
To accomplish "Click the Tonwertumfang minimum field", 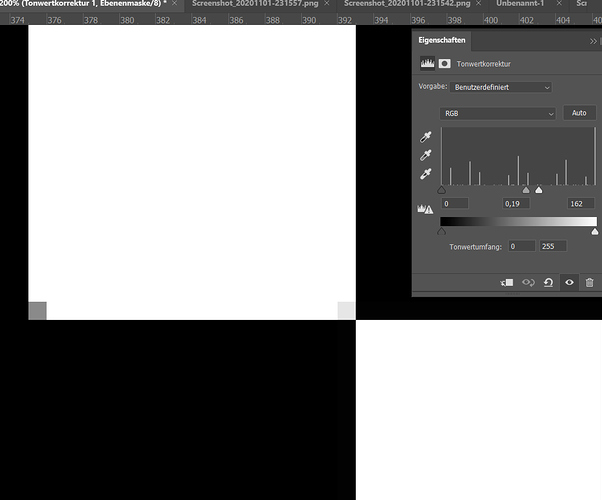I will (x=522, y=246).
